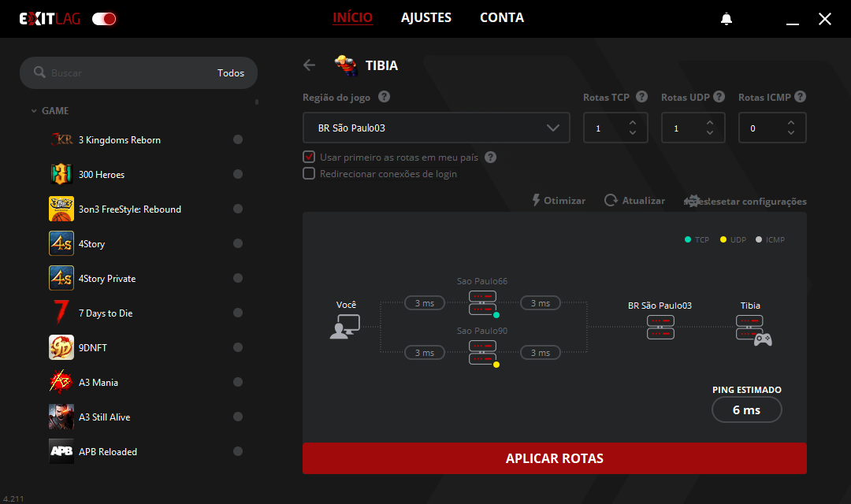851x504 pixels.
Task: Select the 300 Heroes icon
Action: click(61, 174)
